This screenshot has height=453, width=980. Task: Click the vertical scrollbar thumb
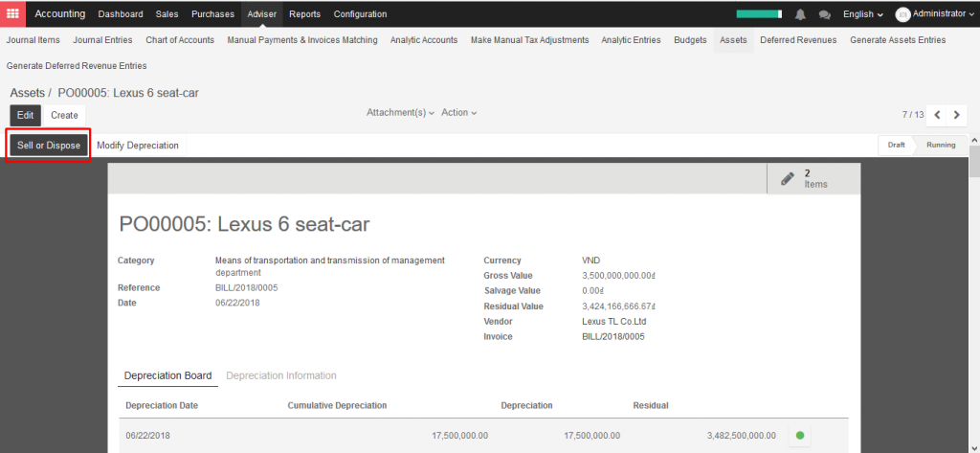pos(973,160)
